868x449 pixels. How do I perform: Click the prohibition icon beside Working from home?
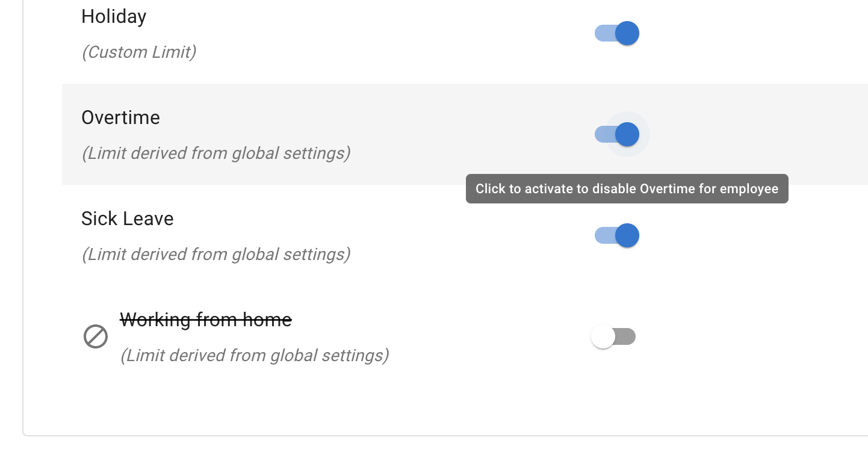coord(95,336)
